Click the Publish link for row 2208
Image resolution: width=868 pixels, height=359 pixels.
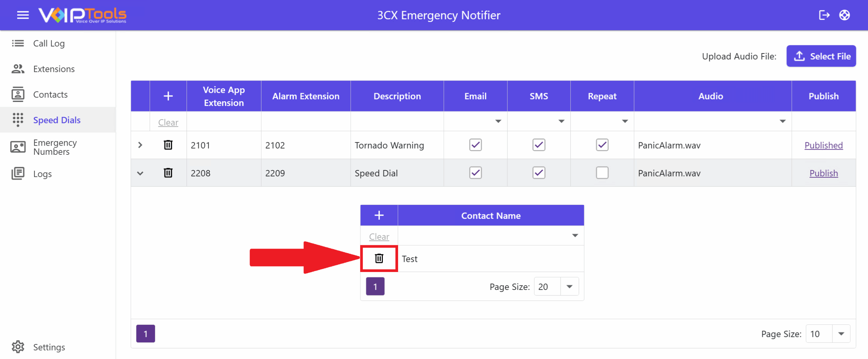824,173
